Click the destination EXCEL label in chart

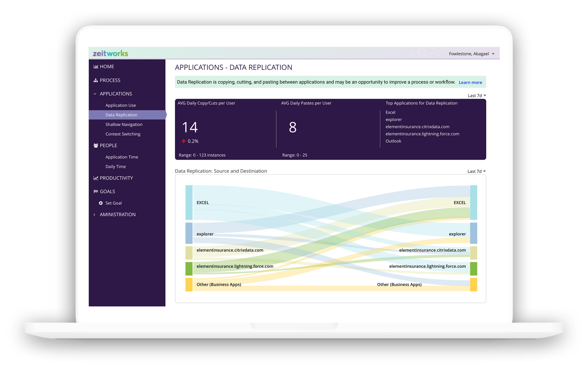point(460,203)
